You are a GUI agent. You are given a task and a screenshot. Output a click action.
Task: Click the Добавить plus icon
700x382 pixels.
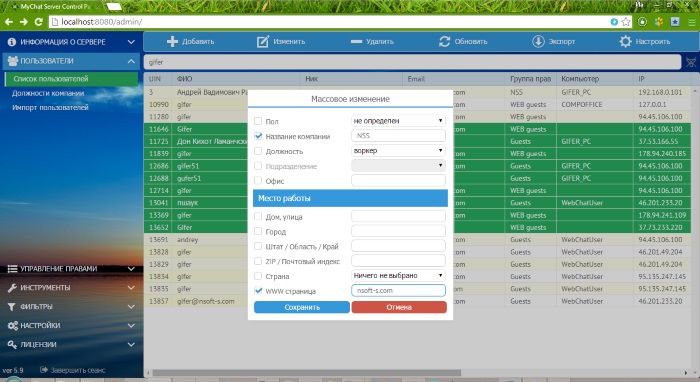(x=172, y=42)
